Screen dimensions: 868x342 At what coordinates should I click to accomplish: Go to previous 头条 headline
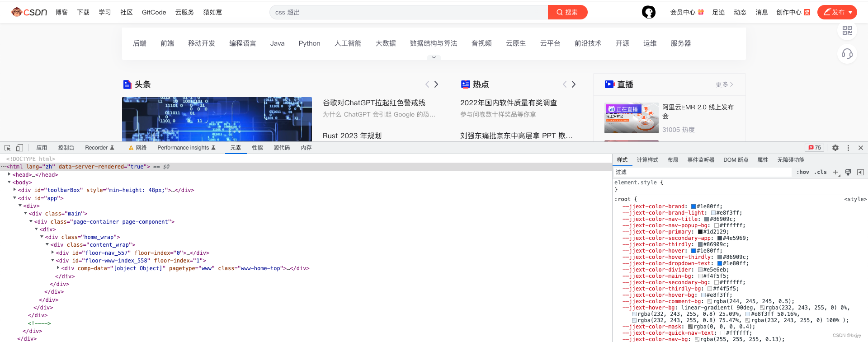coord(427,84)
